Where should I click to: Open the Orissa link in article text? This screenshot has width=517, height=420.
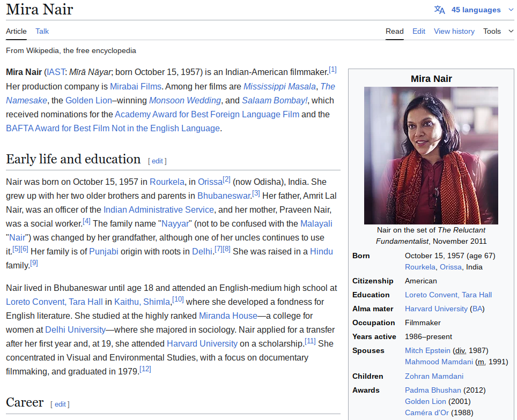pyautogui.click(x=210, y=182)
